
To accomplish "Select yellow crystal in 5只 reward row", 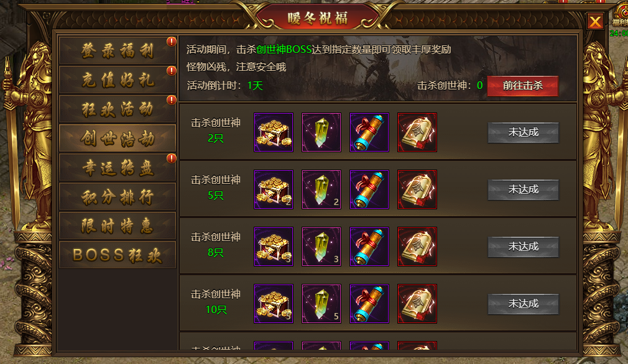I will [321, 189].
